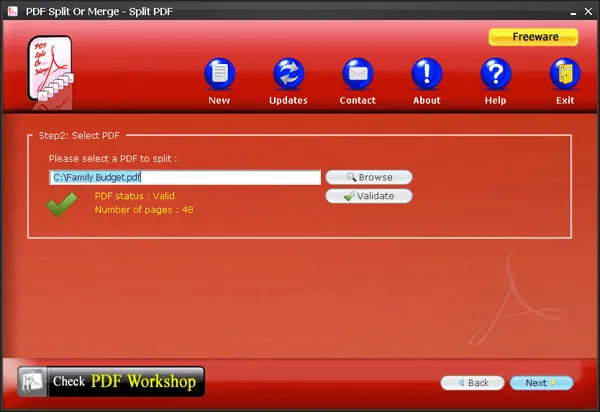Click the Help label text

[x=496, y=100]
